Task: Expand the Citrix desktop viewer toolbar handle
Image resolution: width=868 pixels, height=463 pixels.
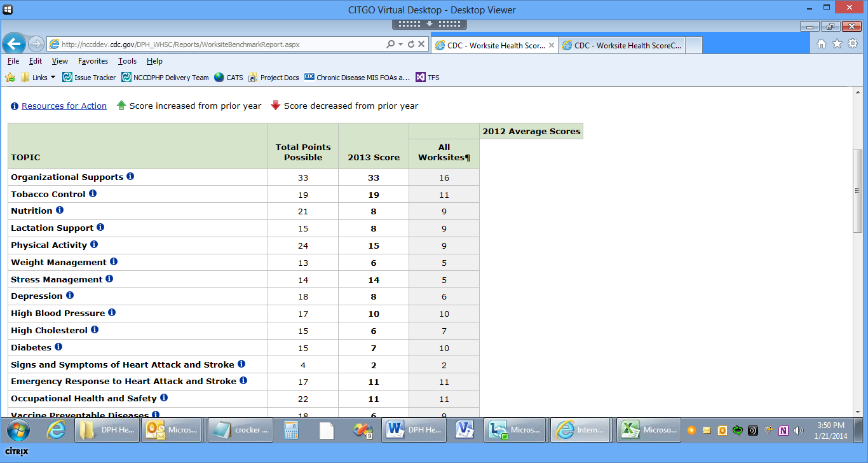Action: point(430,24)
